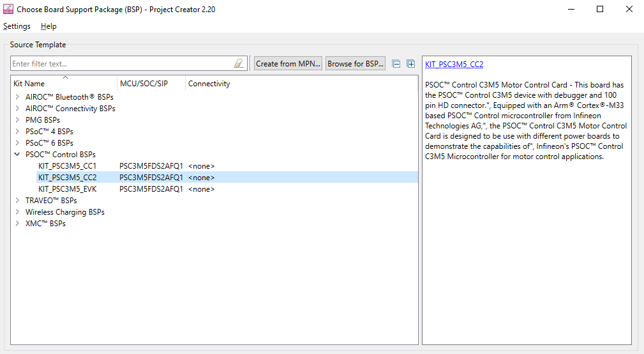Select PSoC 6 BSPs label

coord(49,143)
